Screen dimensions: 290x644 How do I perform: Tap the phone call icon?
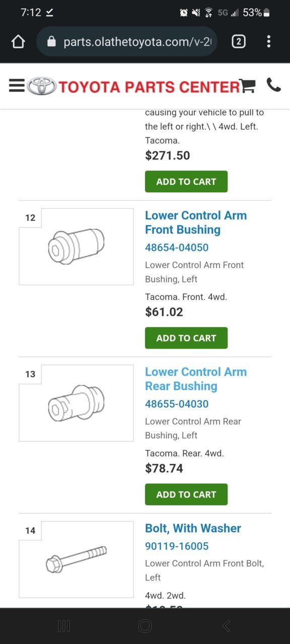point(273,85)
